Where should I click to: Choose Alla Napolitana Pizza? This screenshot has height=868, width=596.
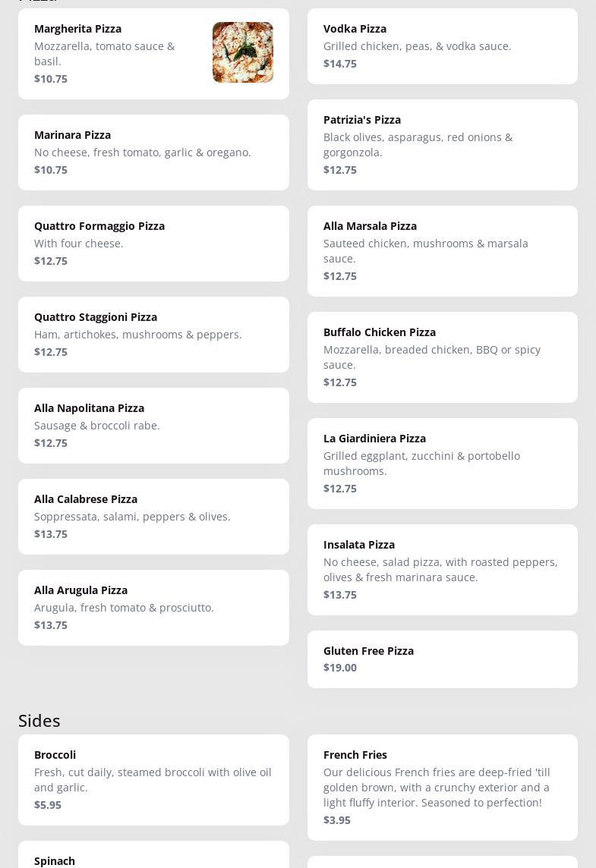153,426
